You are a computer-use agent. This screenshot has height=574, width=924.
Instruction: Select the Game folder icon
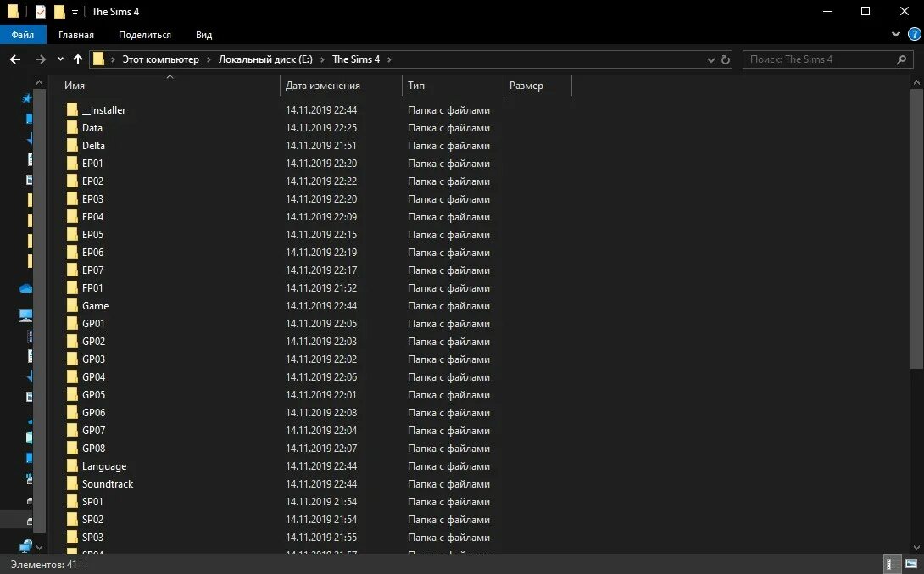72,305
